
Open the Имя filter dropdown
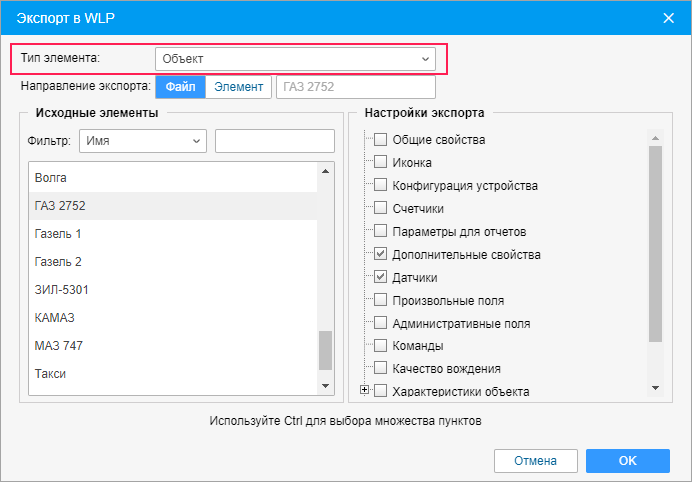pyautogui.click(x=143, y=141)
